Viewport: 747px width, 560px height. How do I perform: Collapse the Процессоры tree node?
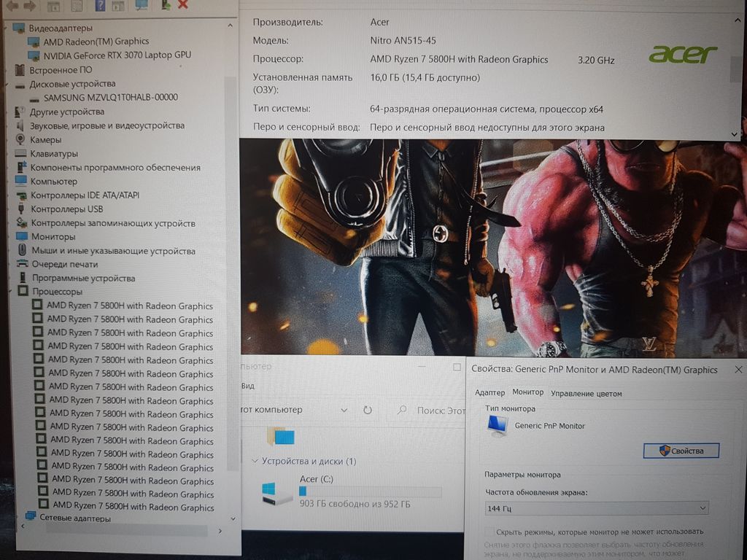pyautogui.click(x=10, y=292)
